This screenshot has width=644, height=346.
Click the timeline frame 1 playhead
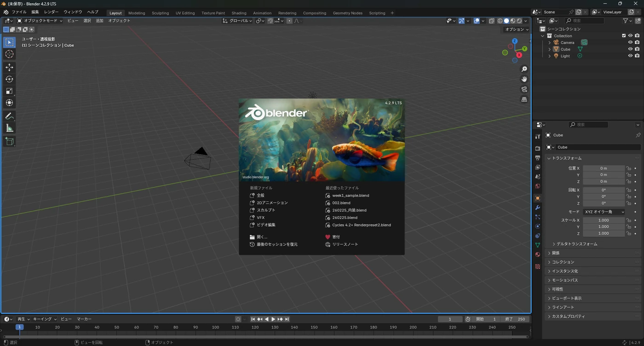(19, 327)
